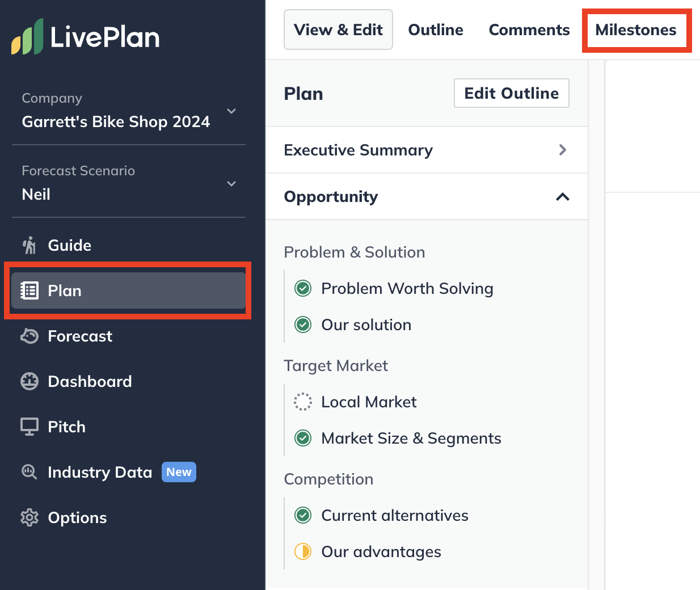This screenshot has width=700, height=590.
Task: Collapse the Opportunity section chevron
Action: pos(563,197)
